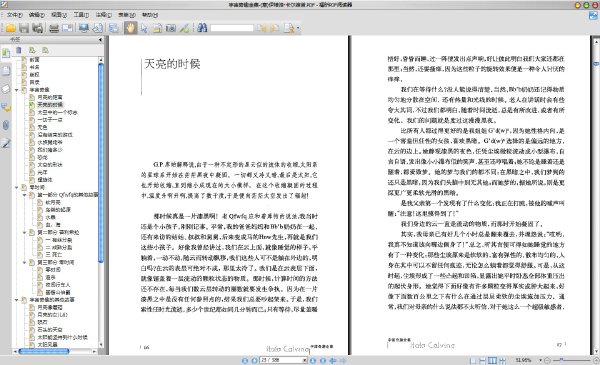The image size is (600, 365).
Task: Open Find using binoculars icon
Action: [x=202, y=28]
